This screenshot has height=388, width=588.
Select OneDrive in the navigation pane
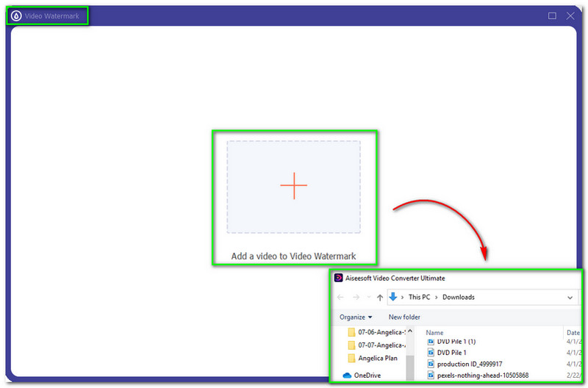362,376
